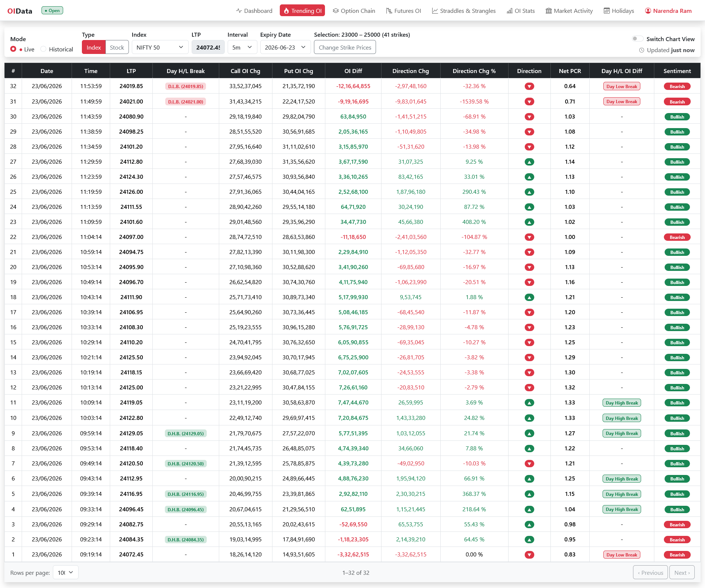
Task: Click up direction icon in row 10
Action: coord(529,418)
